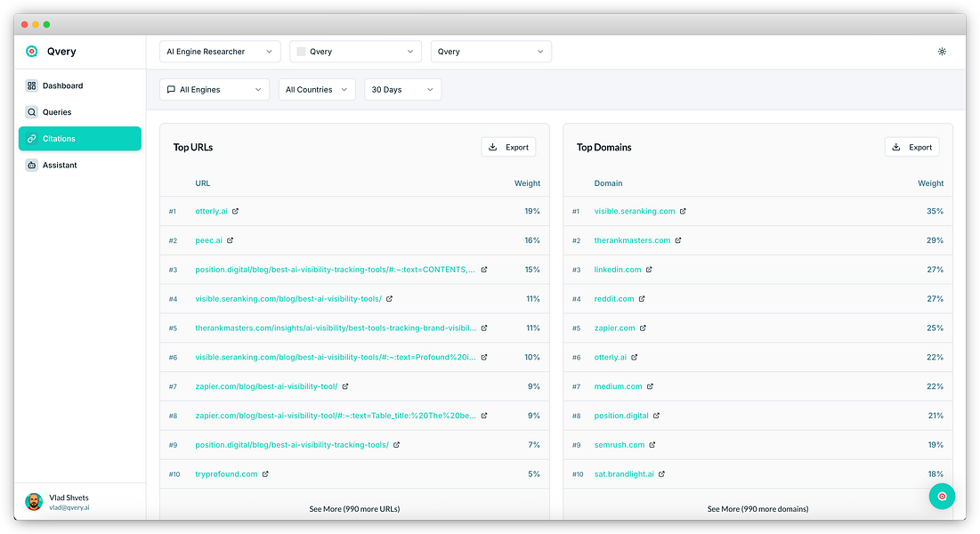Click the linkedin.com domain link

618,270
